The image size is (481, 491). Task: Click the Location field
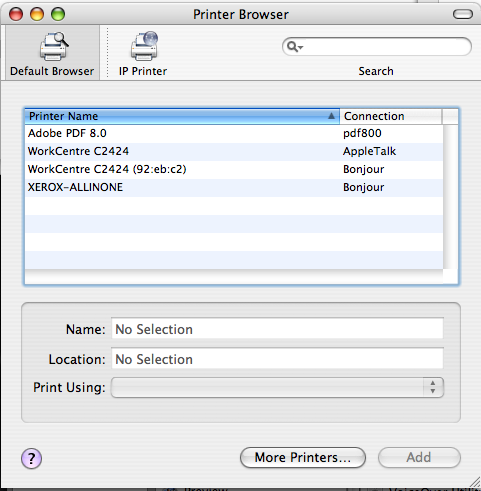(x=277, y=359)
